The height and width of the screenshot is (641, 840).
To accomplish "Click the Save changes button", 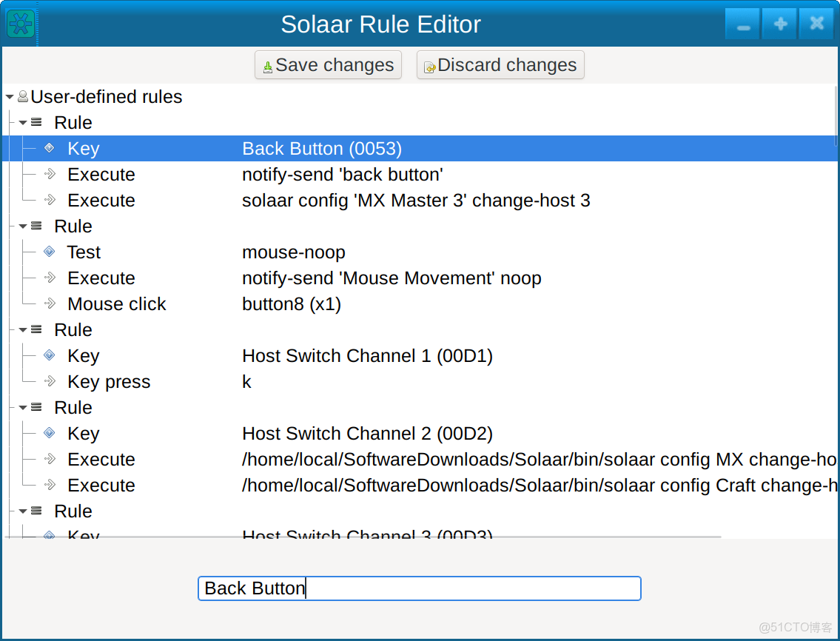I will [327, 64].
